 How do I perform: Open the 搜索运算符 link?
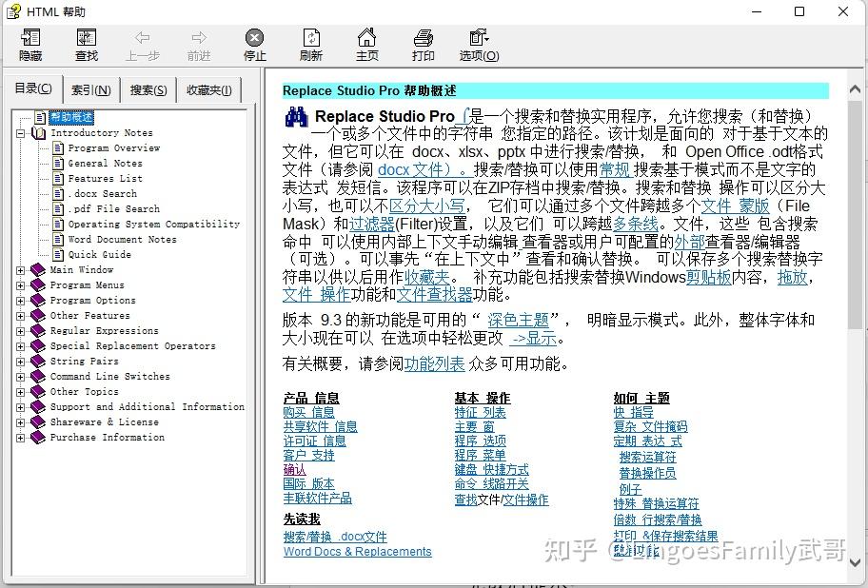point(648,457)
